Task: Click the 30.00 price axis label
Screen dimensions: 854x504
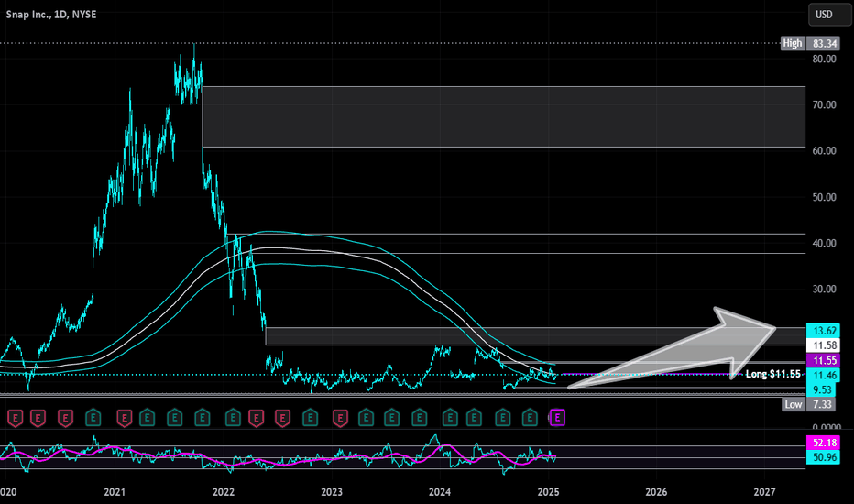Action: click(x=824, y=289)
